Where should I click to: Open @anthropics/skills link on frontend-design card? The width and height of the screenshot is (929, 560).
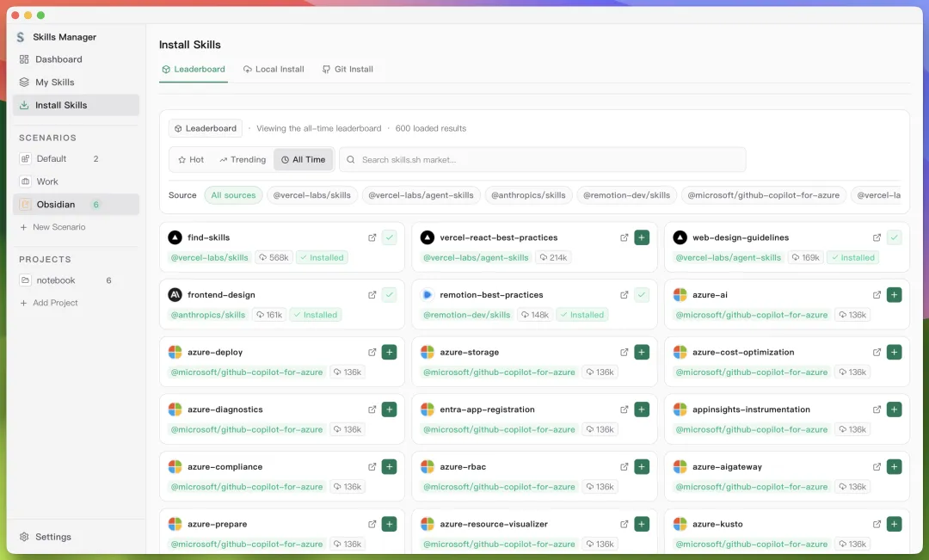click(208, 315)
